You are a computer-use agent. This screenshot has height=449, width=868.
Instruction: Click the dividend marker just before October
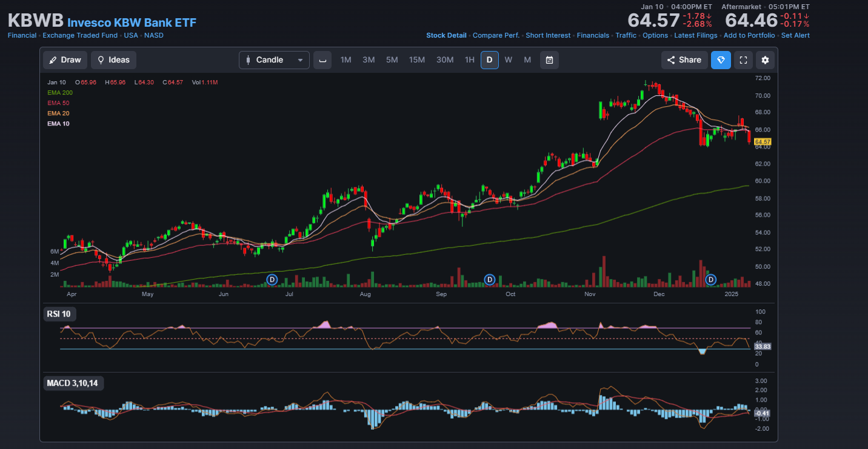[x=490, y=280]
